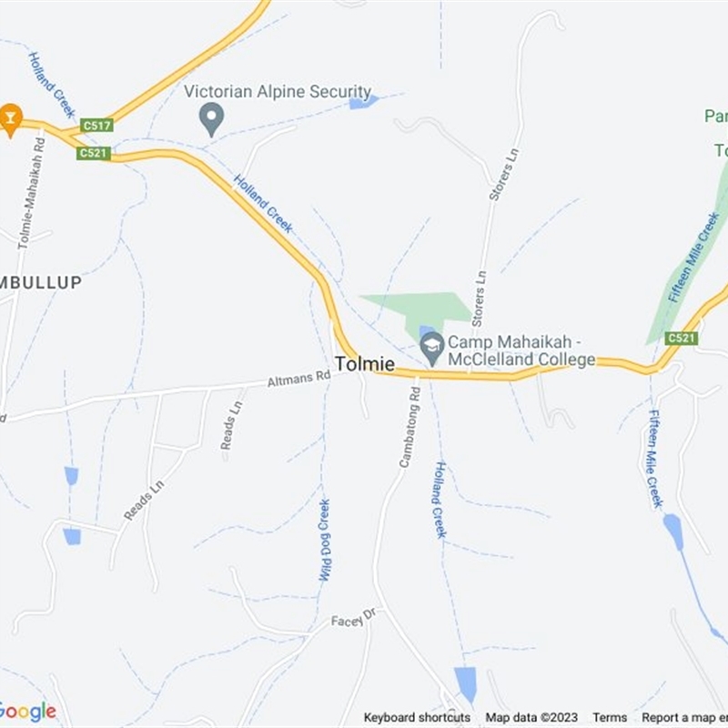Click the Victorian Alpine Security label
This screenshot has height=728, width=728.
278,92
